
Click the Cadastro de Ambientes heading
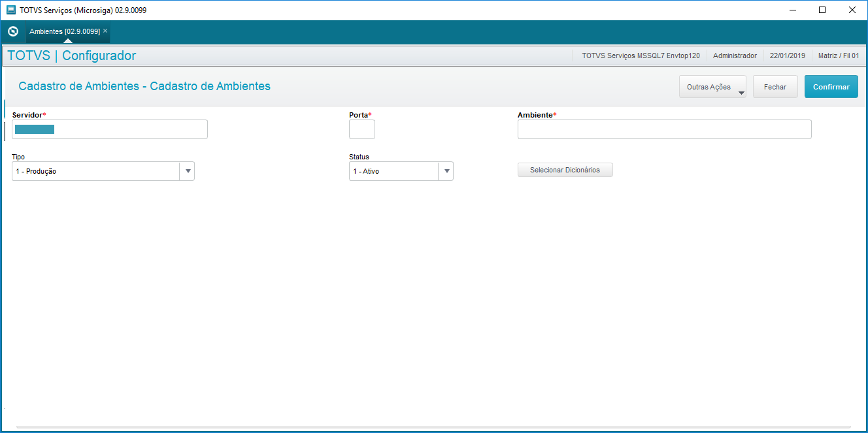pos(144,86)
